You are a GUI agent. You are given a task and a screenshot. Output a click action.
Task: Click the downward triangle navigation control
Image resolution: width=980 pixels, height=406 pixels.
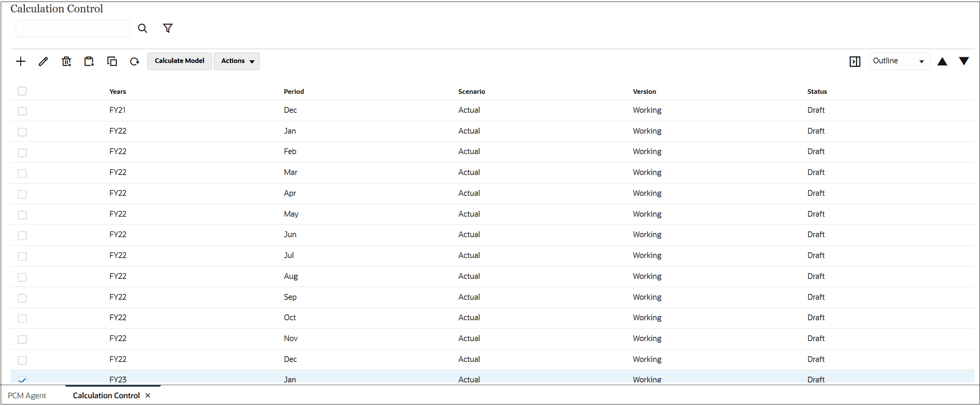coord(964,61)
